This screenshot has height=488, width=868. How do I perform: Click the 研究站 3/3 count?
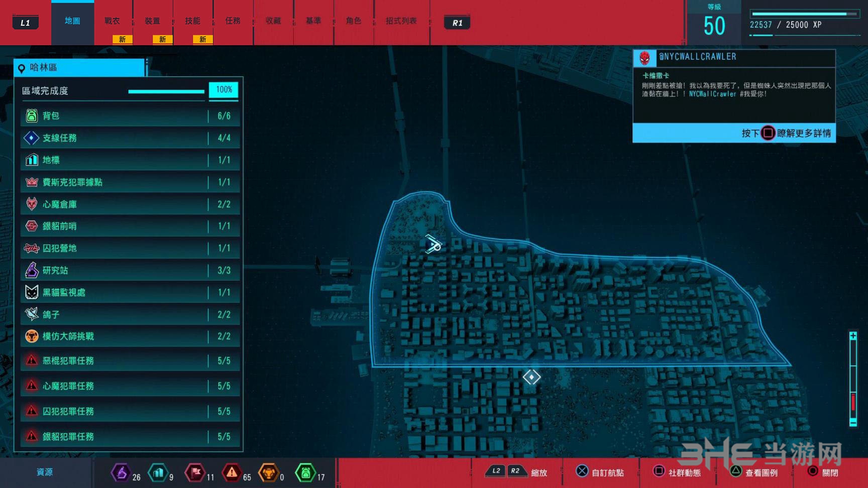click(x=224, y=270)
